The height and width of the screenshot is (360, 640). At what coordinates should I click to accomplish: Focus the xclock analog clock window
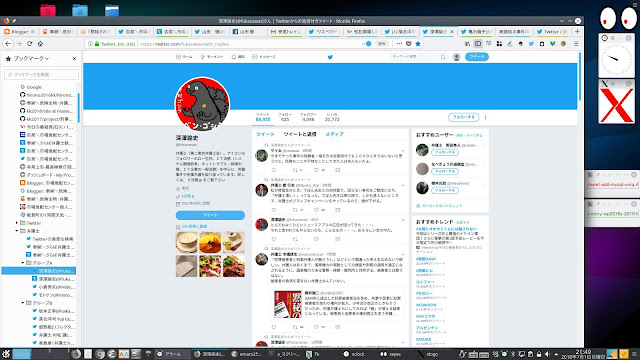(x=616, y=59)
